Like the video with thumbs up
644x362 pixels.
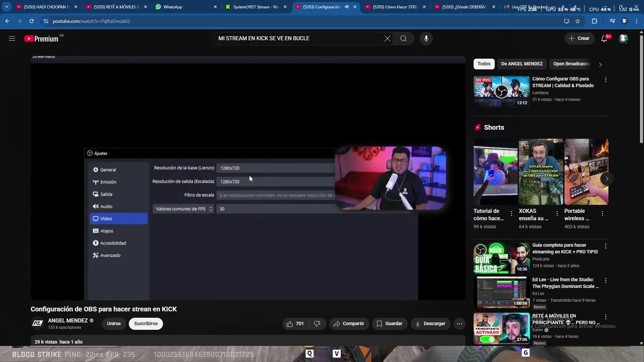pyautogui.click(x=295, y=324)
